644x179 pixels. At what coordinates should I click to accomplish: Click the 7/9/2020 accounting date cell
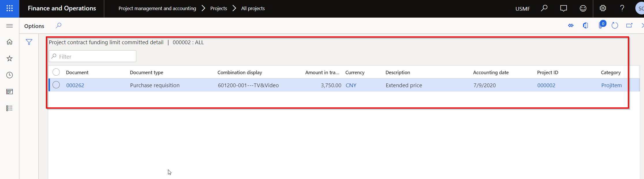click(484, 85)
